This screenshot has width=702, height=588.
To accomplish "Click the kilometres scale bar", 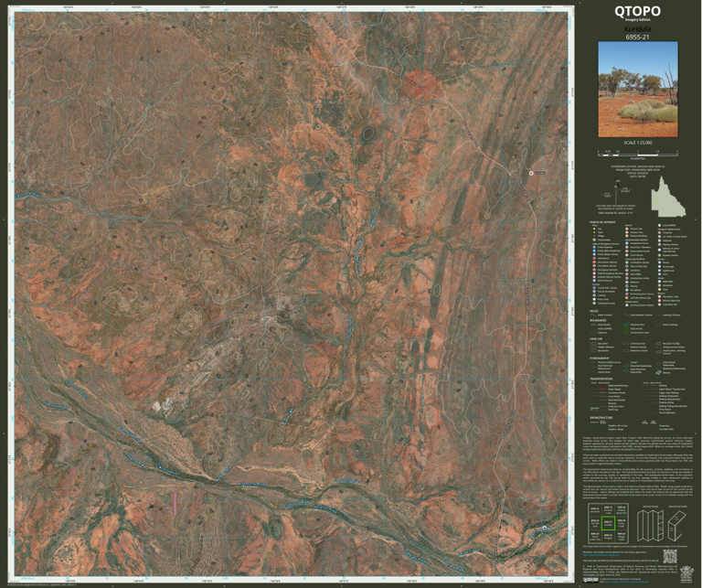I will 638,154.
